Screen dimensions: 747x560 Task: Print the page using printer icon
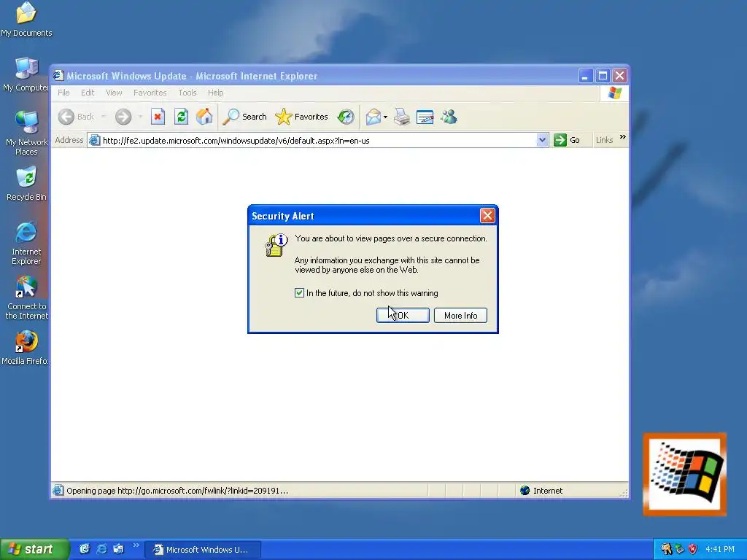[x=402, y=117]
